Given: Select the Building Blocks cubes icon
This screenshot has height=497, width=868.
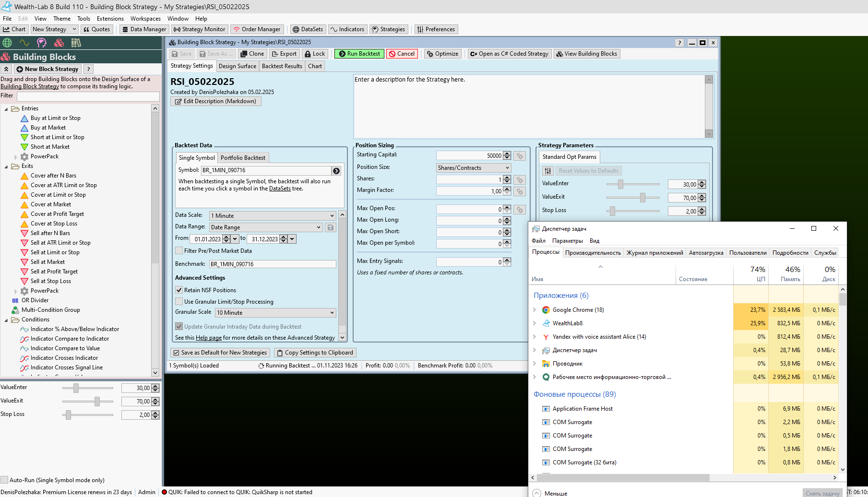Looking at the screenshot, I should (x=59, y=43).
